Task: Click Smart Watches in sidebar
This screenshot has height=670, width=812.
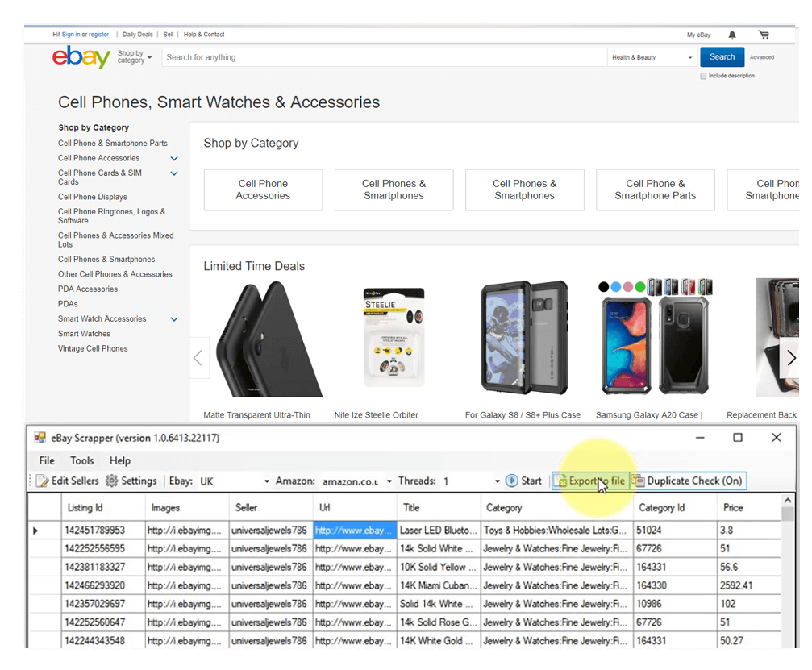Action: pyautogui.click(x=84, y=334)
